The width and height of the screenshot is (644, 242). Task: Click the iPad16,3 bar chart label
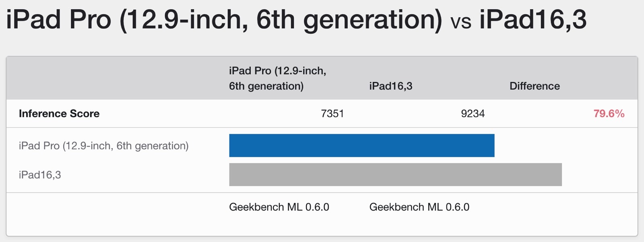(40, 175)
